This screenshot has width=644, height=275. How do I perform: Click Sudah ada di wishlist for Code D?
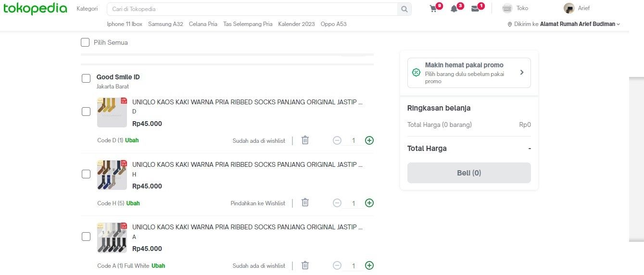coord(259,141)
